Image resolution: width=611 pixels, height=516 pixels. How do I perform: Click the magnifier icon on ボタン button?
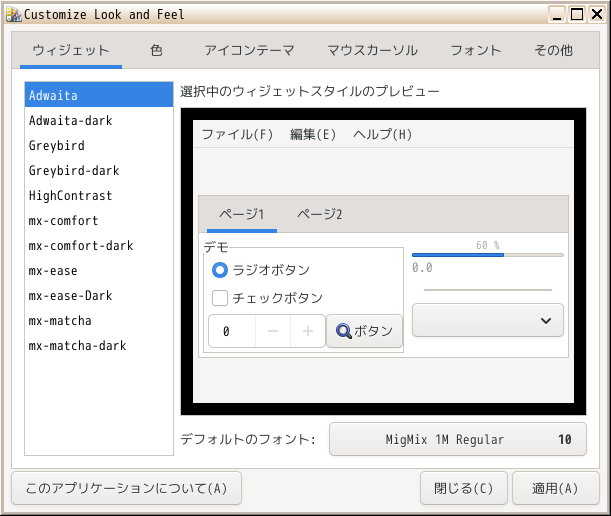point(344,331)
